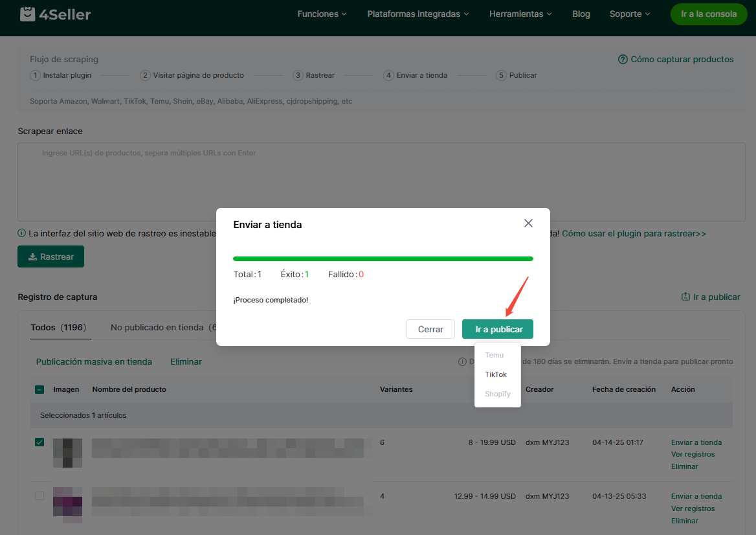Expand the Funciones dropdown menu
The width and height of the screenshot is (756, 535).
tap(322, 14)
